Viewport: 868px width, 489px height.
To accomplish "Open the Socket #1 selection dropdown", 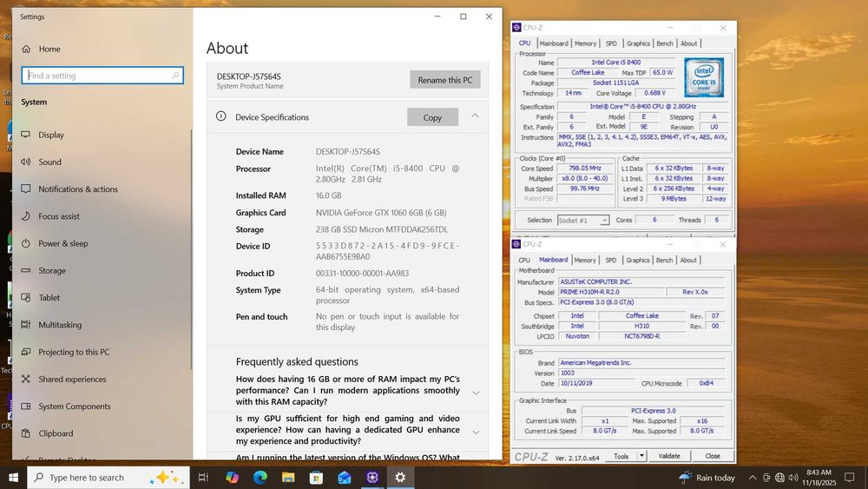I will (604, 221).
